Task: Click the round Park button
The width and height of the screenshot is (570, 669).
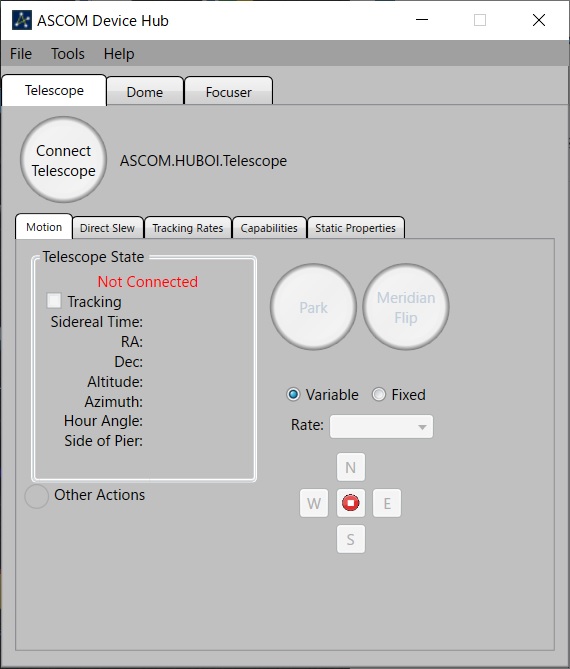Action: [x=314, y=307]
